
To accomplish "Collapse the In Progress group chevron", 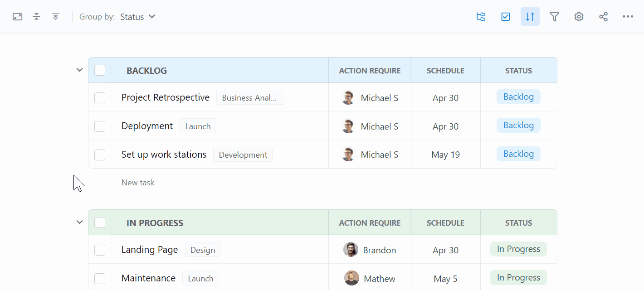I will click(x=79, y=222).
